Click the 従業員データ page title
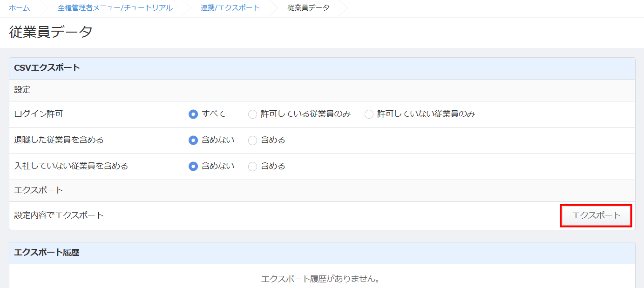644x288 pixels. [51, 32]
